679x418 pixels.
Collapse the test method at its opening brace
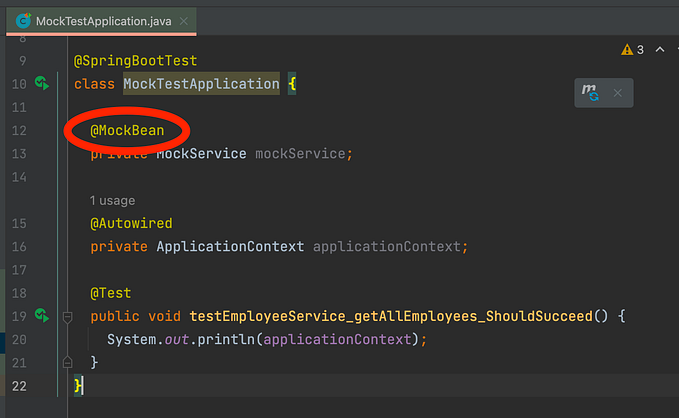coord(68,317)
